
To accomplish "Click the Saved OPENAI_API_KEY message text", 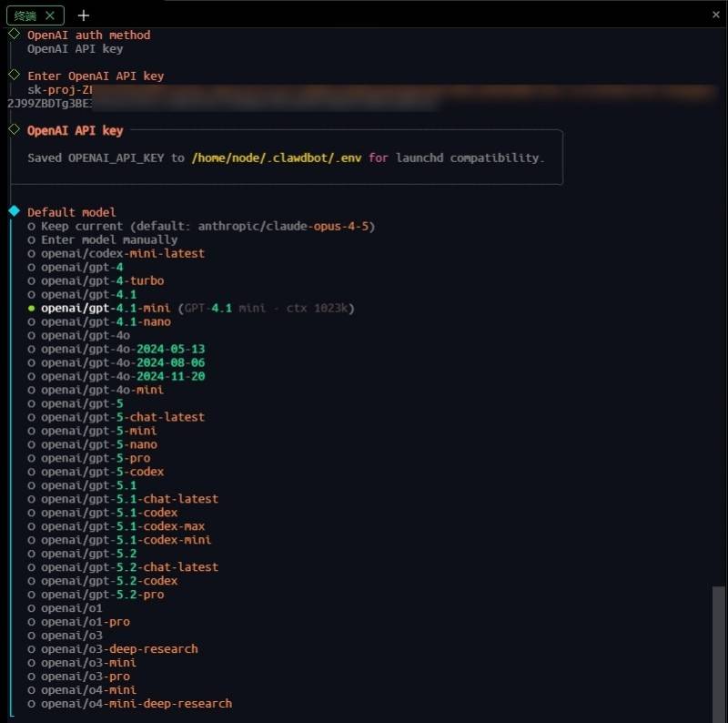I will [286, 158].
